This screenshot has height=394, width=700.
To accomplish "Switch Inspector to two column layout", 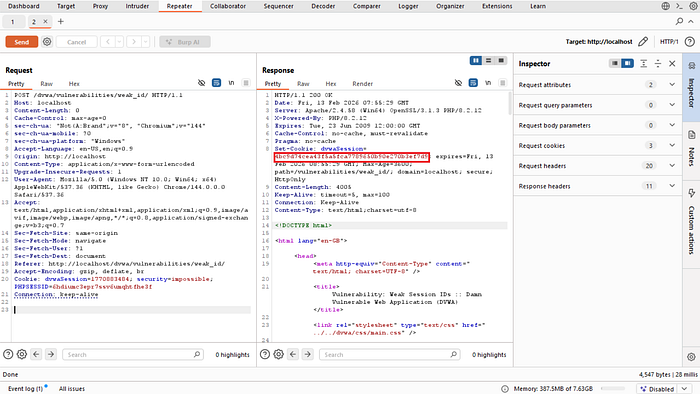I will (627, 63).
